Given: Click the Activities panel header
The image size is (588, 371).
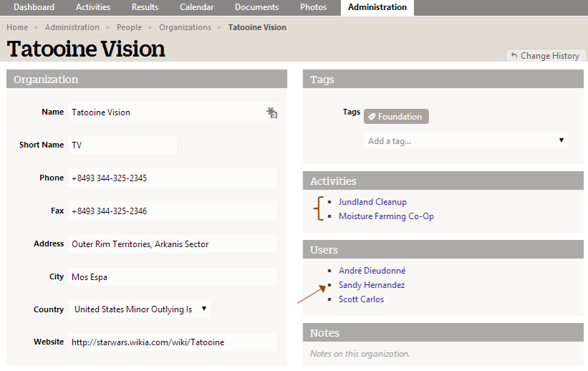Looking at the screenshot, I should coord(443,180).
